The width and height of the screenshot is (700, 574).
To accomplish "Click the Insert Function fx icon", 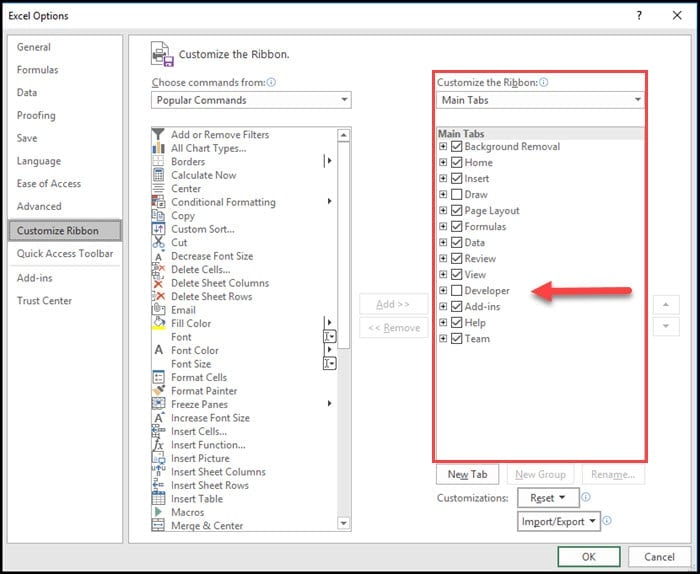I will 158,445.
